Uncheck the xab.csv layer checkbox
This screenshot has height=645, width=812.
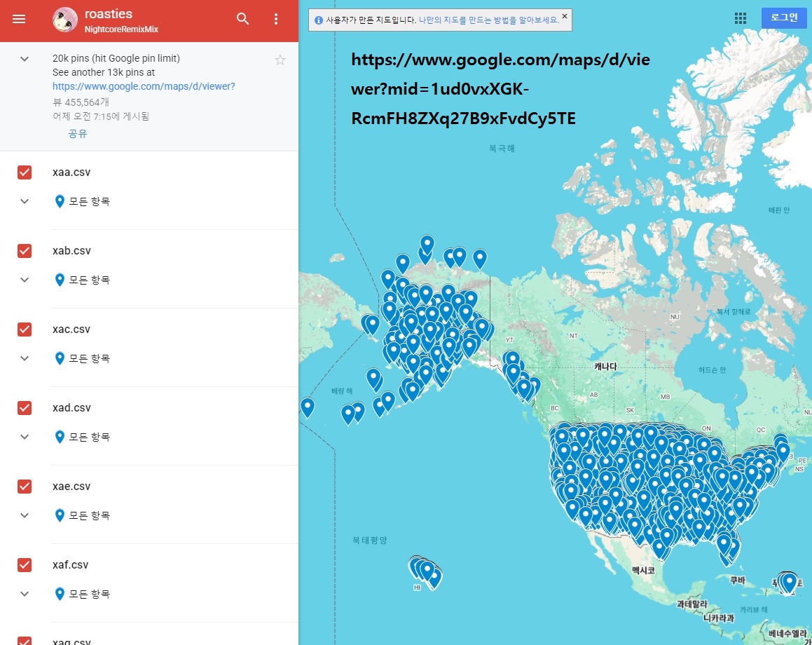[25, 251]
